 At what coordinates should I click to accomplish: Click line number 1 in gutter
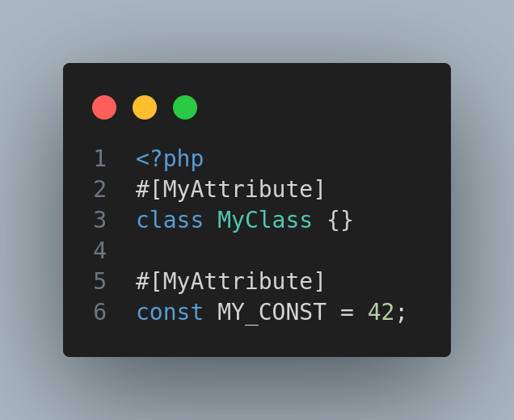click(x=99, y=159)
